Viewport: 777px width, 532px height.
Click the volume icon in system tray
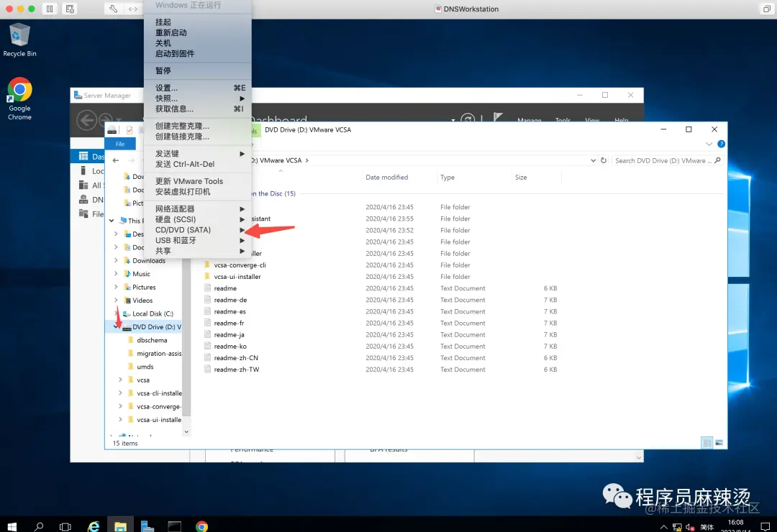(690, 527)
